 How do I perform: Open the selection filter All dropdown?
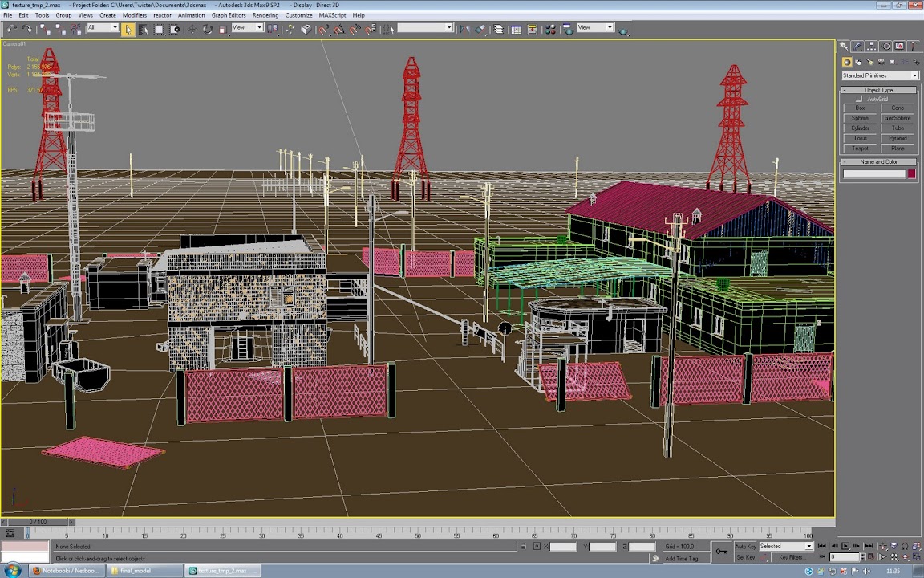[x=103, y=28]
